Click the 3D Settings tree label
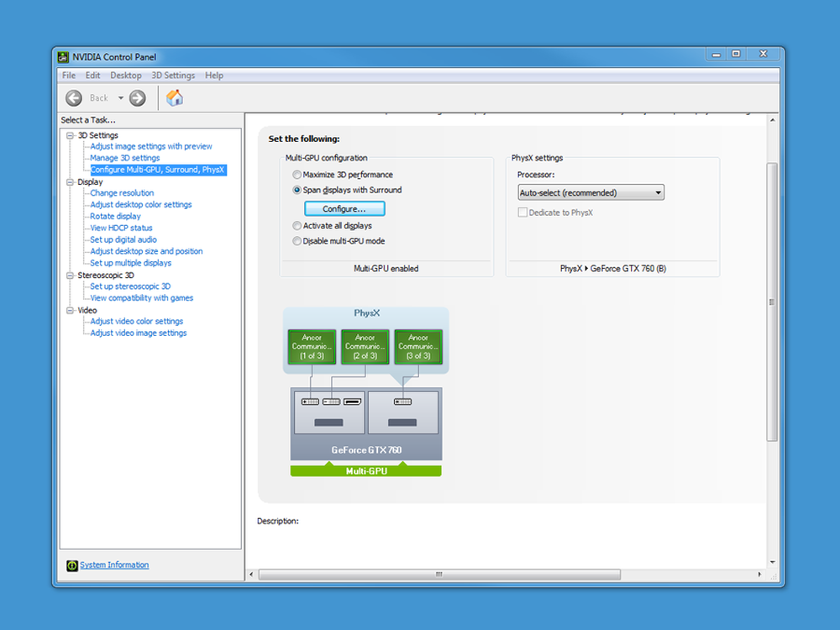Screen dimensions: 840x630 98,135
